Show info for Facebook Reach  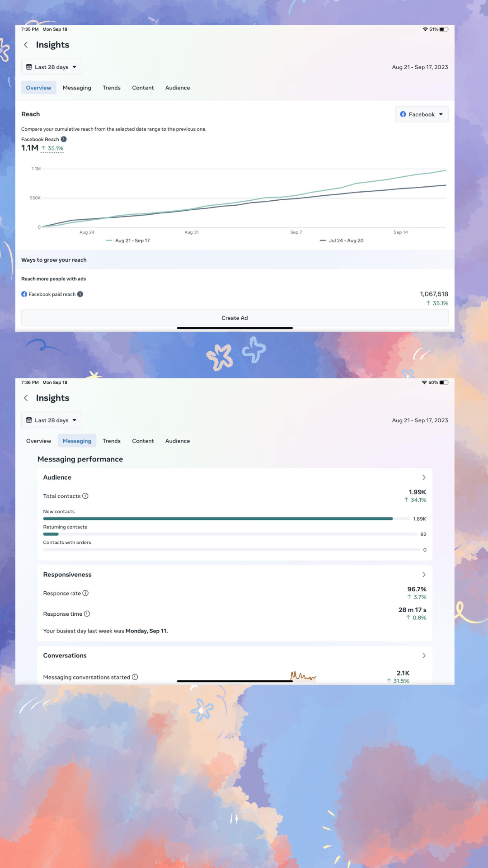(64, 139)
